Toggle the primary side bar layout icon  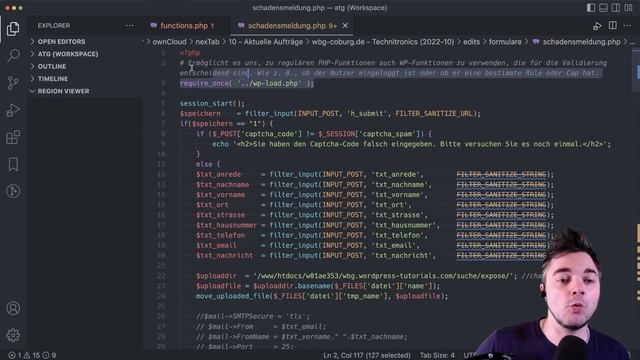(x=591, y=7)
